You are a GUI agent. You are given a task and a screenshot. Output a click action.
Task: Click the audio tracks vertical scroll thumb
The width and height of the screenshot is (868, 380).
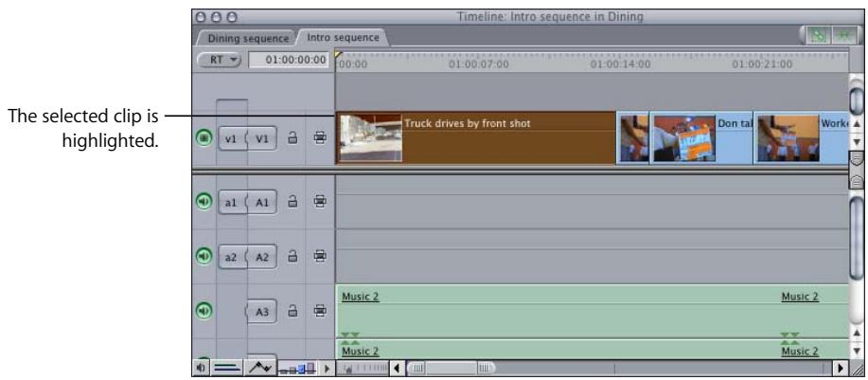coord(857,238)
